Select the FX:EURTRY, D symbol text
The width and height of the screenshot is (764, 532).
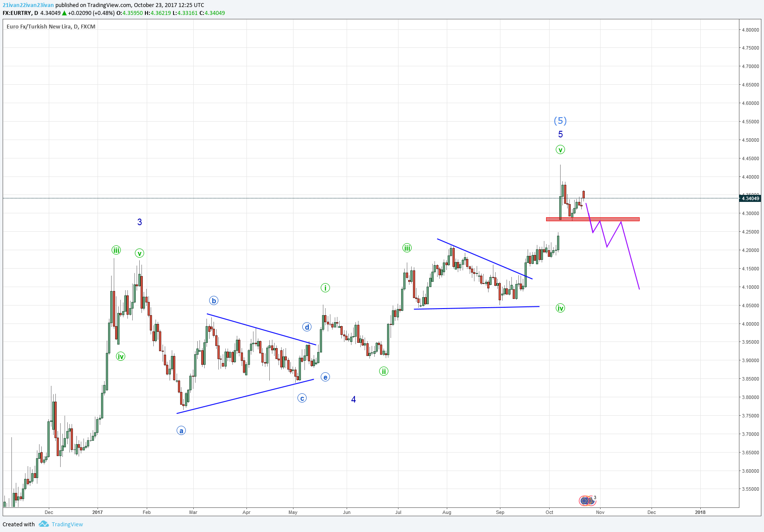click(21, 13)
